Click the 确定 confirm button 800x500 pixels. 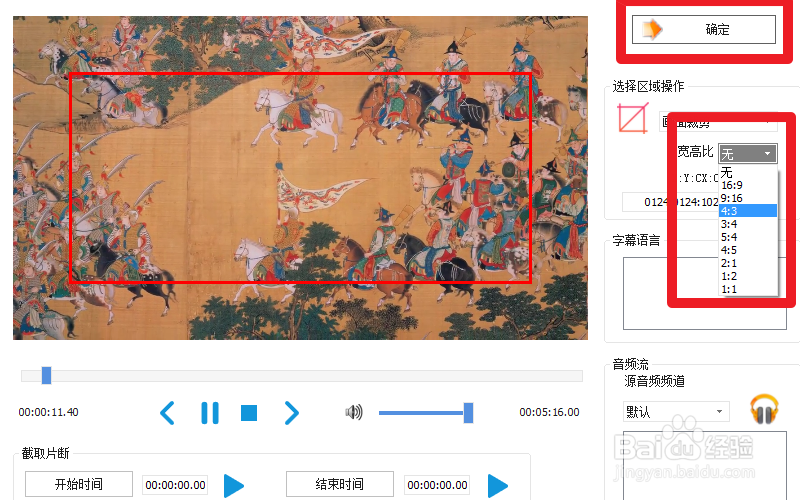pyautogui.click(x=704, y=30)
